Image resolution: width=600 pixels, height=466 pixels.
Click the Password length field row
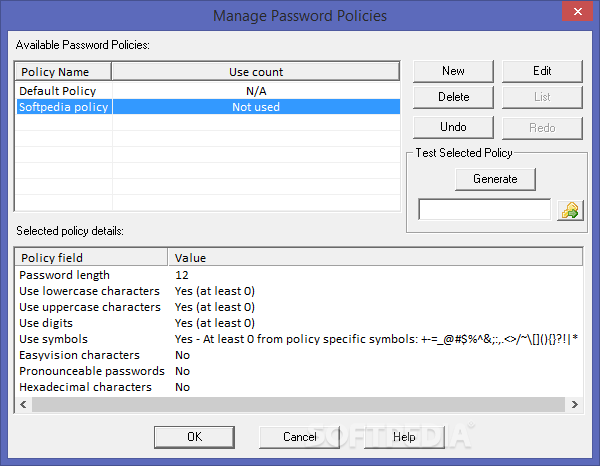(299, 275)
